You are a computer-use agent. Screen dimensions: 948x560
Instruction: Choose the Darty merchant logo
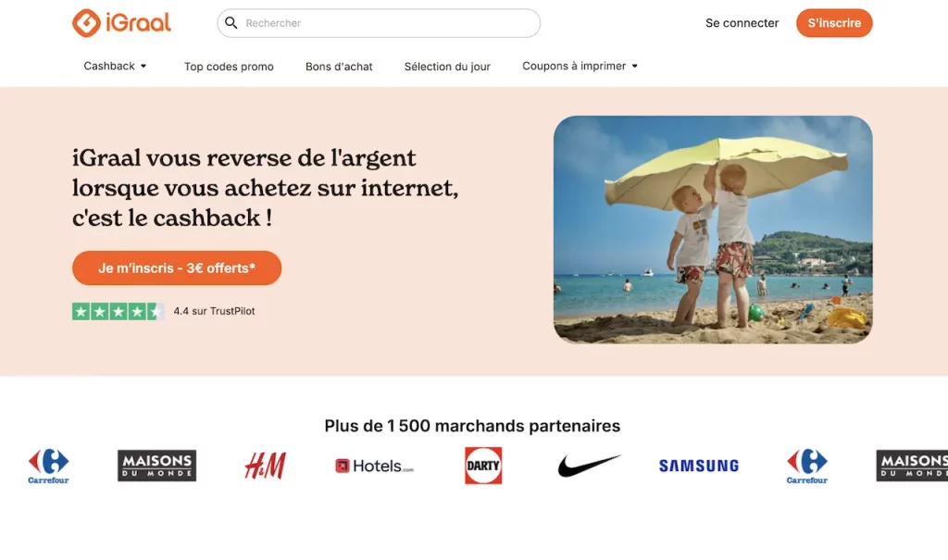pos(483,465)
